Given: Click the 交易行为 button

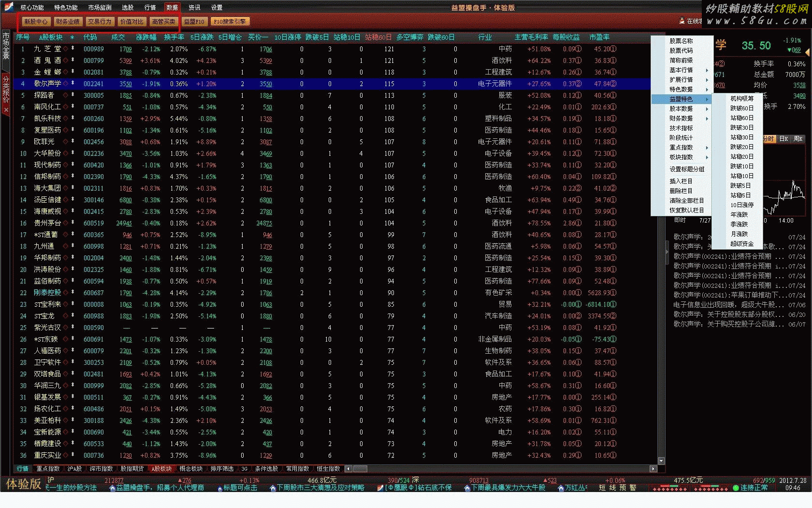Looking at the screenshot, I should click(x=100, y=21).
